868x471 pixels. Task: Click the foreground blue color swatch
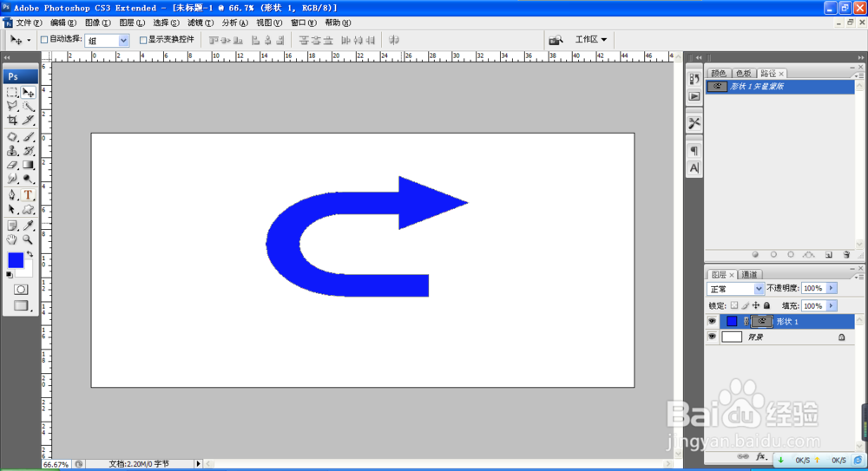pos(16,259)
